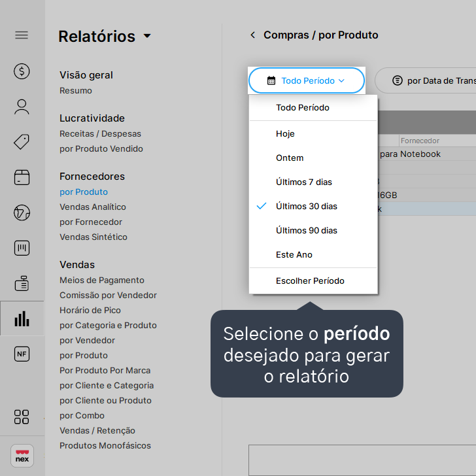
Task: Click the filter icon beside por Data
Action: (398, 81)
